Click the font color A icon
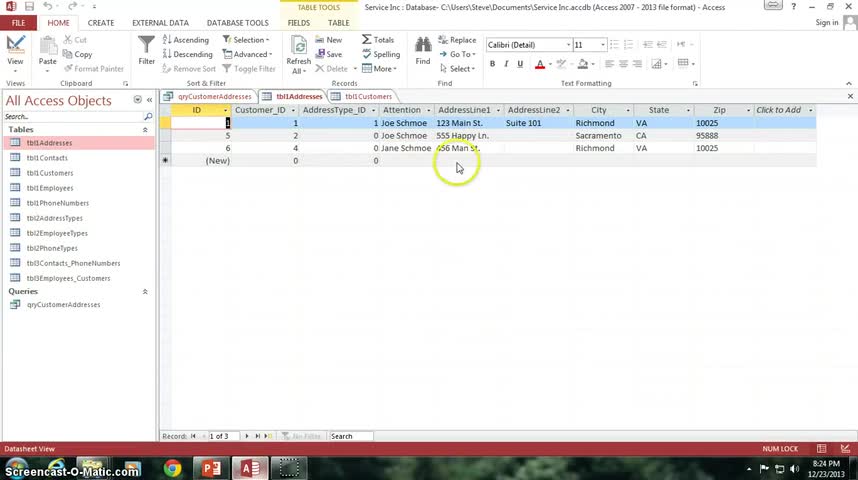Viewport: 858px width, 480px height. (x=540, y=64)
